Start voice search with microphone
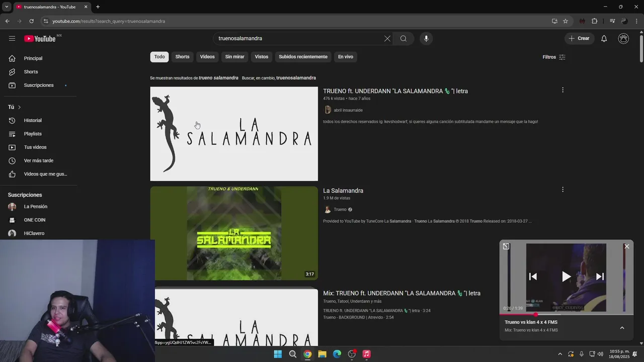Image resolution: width=644 pixels, height=362 pixels. click(x=426, y=38)
